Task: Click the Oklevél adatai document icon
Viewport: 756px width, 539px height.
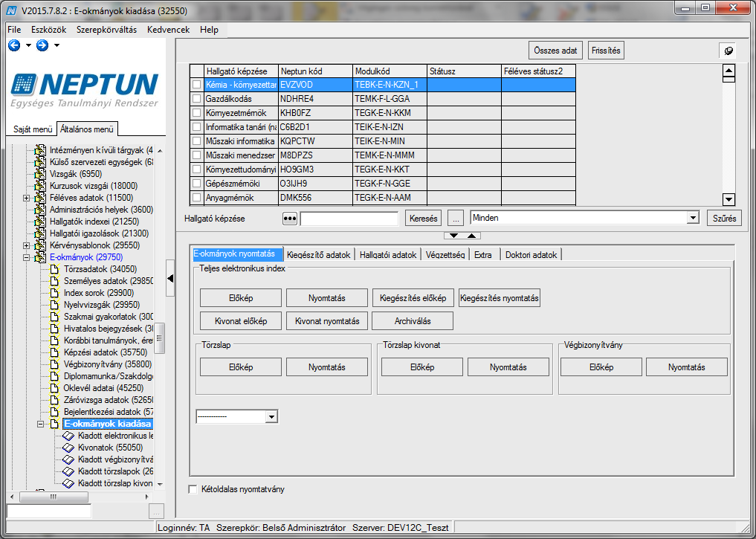Action: 54,388
